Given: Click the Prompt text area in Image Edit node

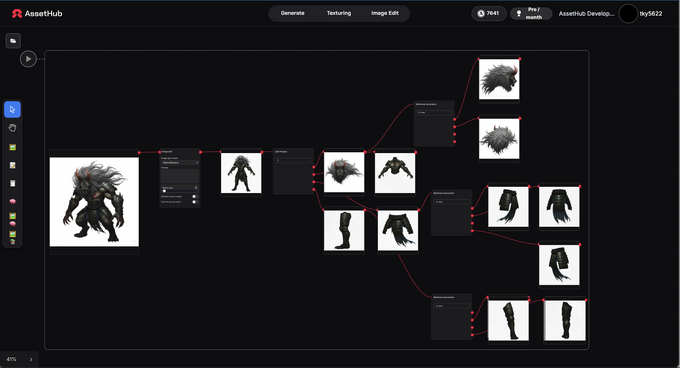Looking at the screenshot, I should coord(180,176).
